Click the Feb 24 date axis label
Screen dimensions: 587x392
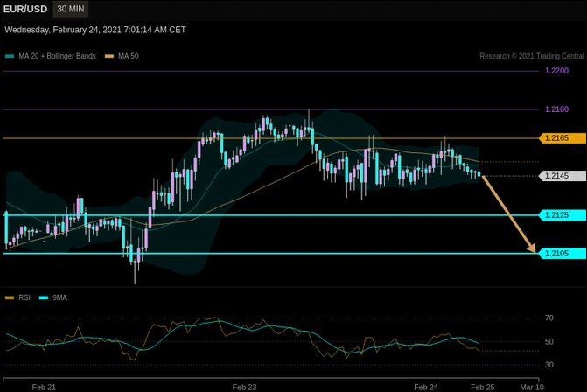426,387
